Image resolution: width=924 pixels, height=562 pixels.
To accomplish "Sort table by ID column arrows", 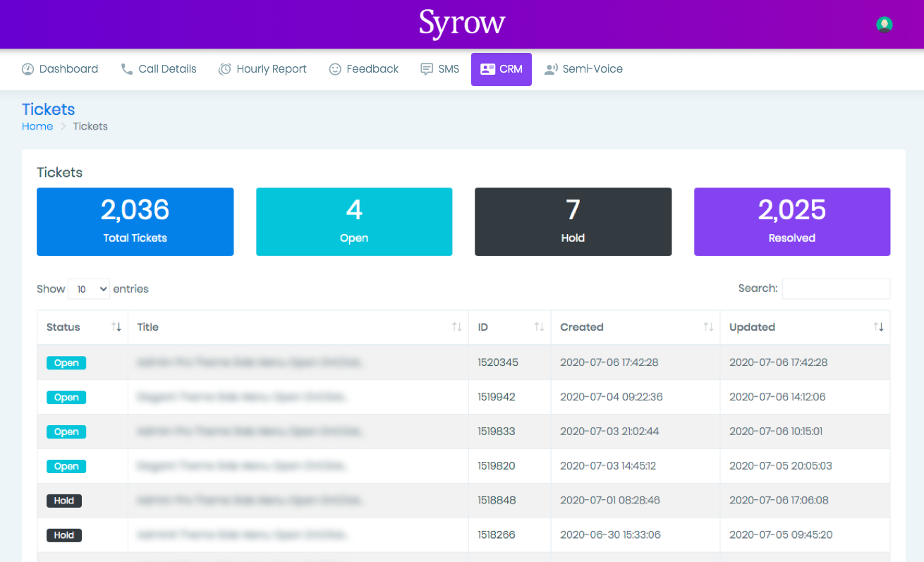I will pos(539,327).
